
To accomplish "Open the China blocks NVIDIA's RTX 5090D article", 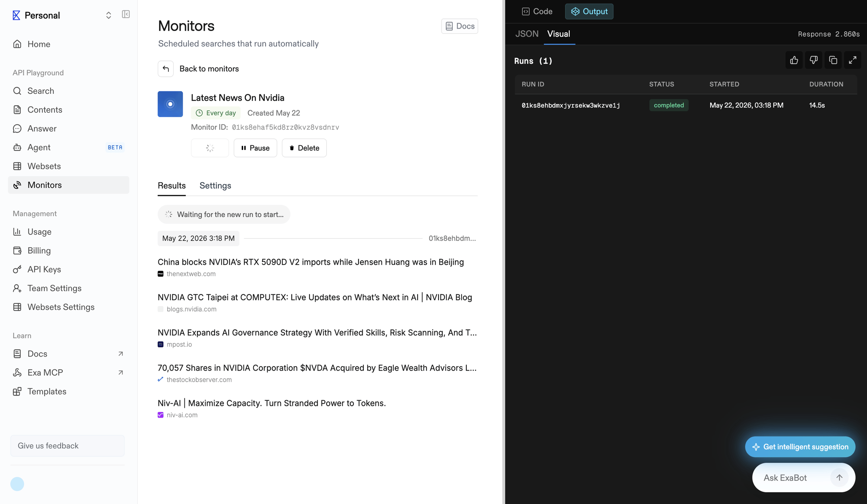I will tap(311, 262).
